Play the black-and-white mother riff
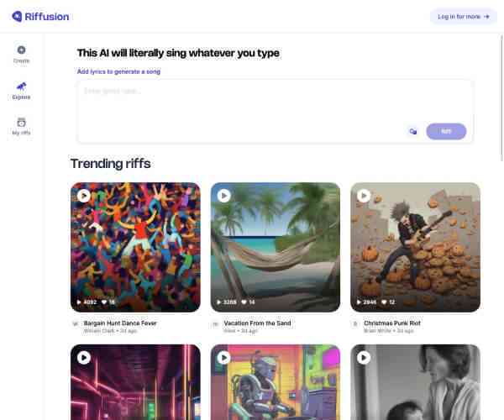 364,358
